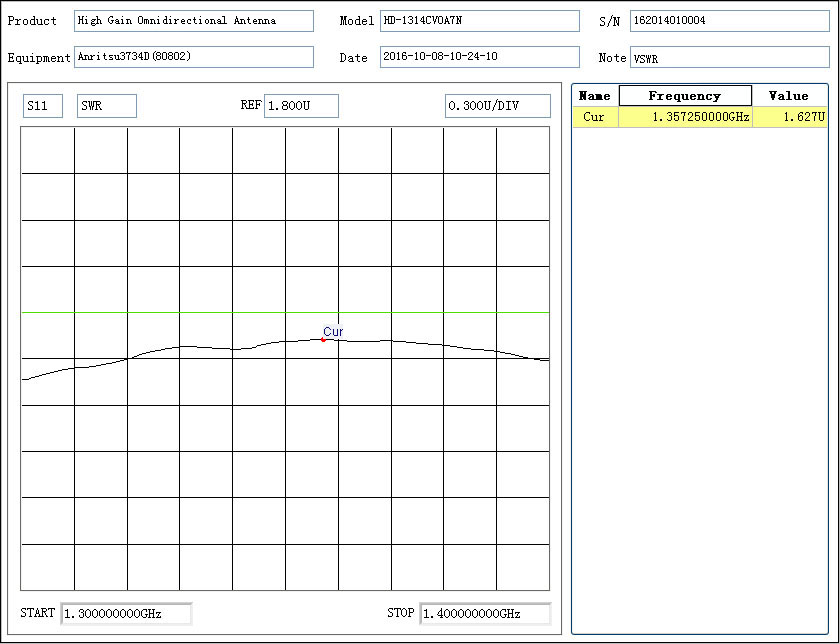Click the Product name input field
The width and height of the screenshot is (840, 644).
pos(194,21)
